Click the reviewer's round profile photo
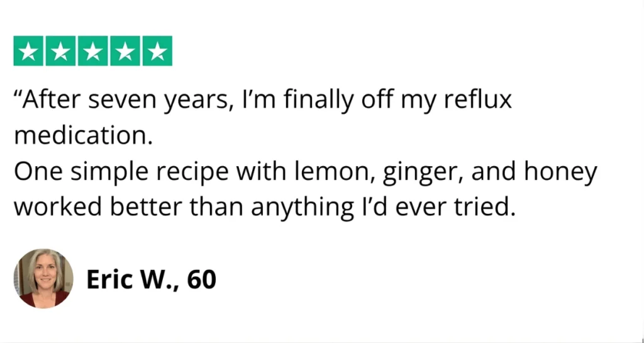The width and height of the screenshot is (644, 343). tap(43, 279)
